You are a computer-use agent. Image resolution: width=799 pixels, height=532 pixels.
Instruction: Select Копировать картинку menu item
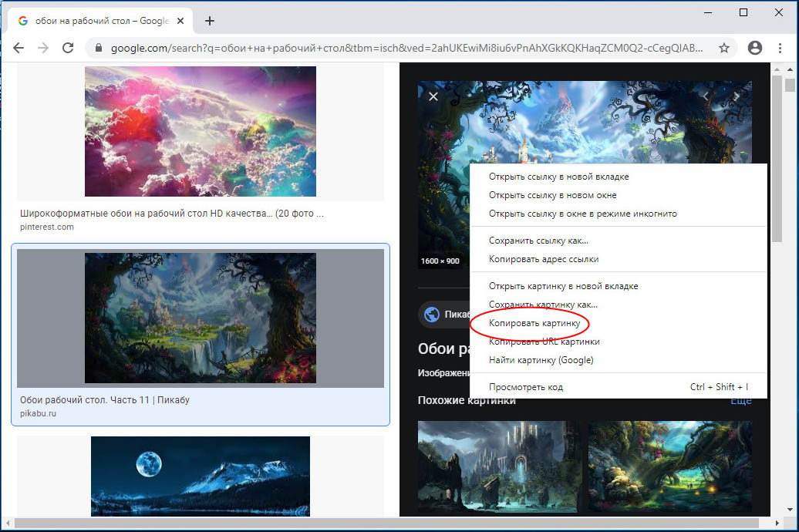(x=534, y=323)
